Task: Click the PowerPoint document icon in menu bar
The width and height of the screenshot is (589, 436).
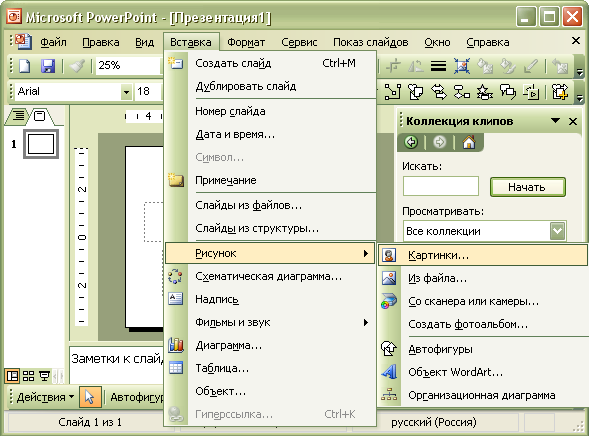Action: 23,41
